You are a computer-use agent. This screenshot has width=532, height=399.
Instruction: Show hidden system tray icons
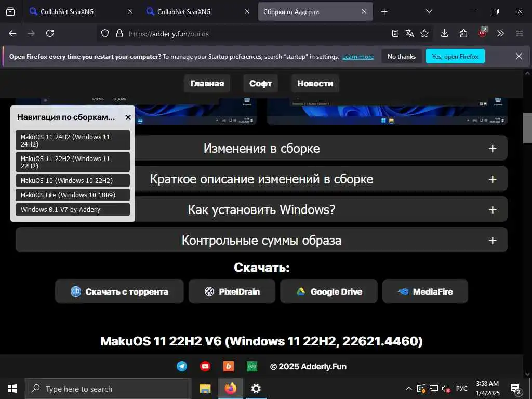click(409, 389)
